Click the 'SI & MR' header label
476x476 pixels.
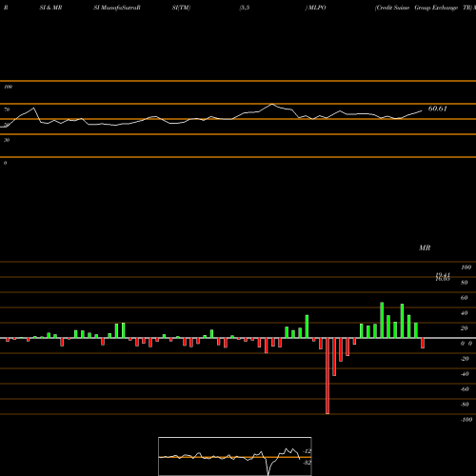coord(50,8)
